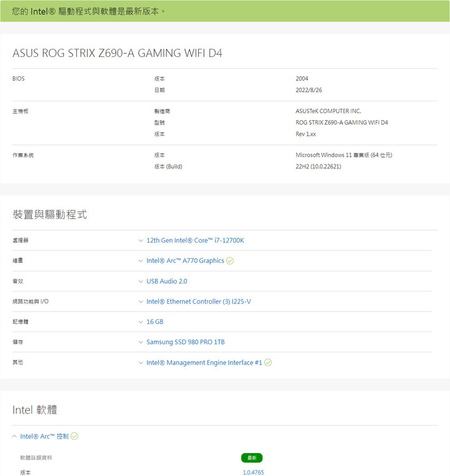The image size is (450, 476).
Task: Open the Intel Arc 控制 software link
Action: tap(44, 436)
